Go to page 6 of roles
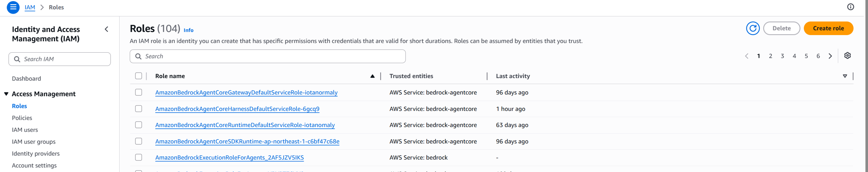The width and height of the screenshot is (868, 172). 818,56
